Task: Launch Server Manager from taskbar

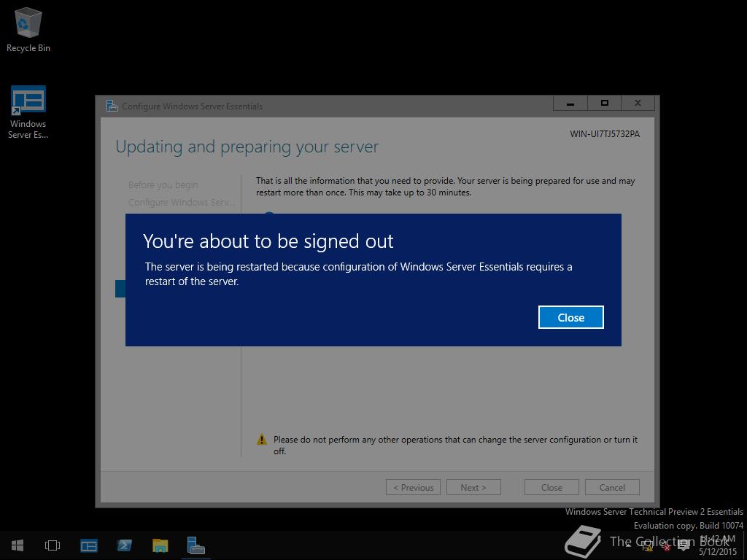Action: [88, 545]
